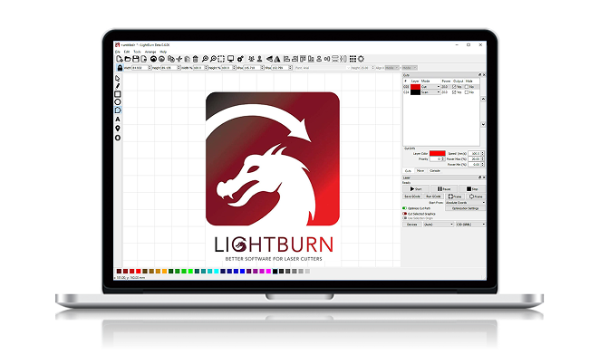Expand the (Auto) port dropdown
Image resolution: width=599 pixels, height=364 pixels.
[439, 224]
